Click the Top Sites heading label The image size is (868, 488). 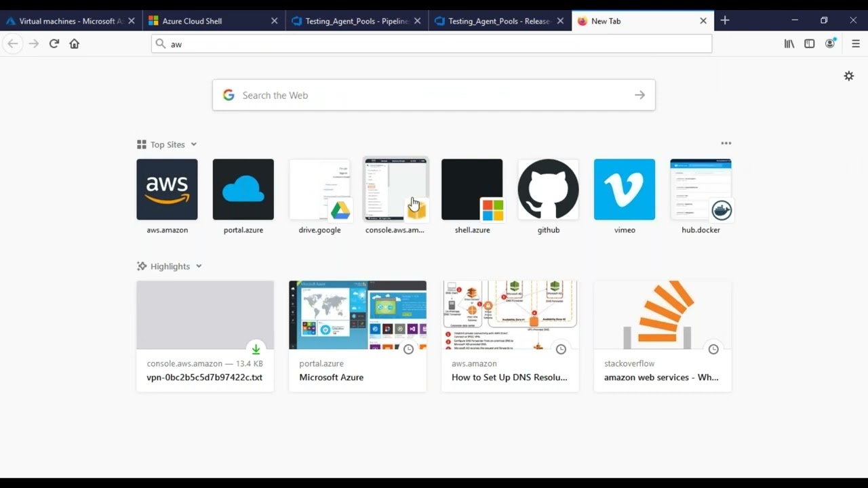167,144
